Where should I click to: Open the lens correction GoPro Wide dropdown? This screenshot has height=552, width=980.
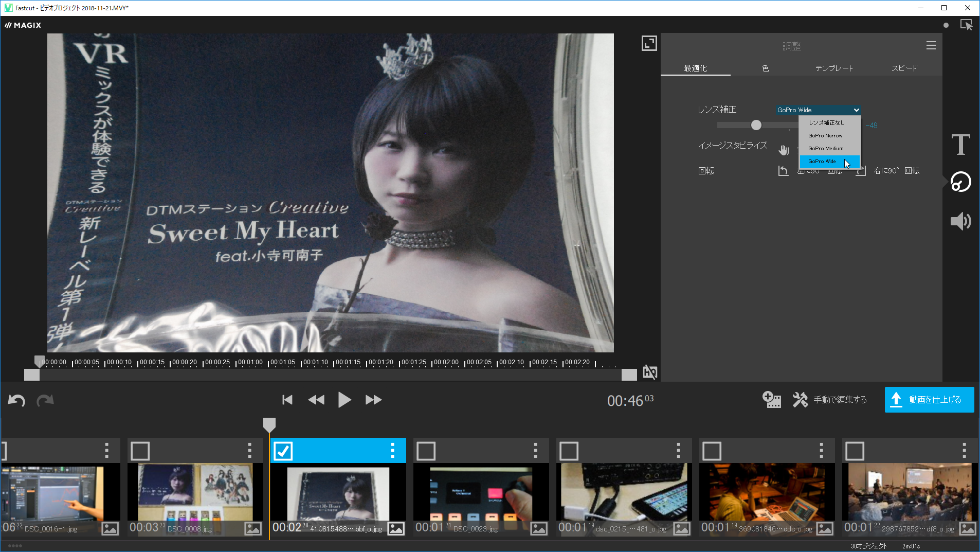point(818,110)
